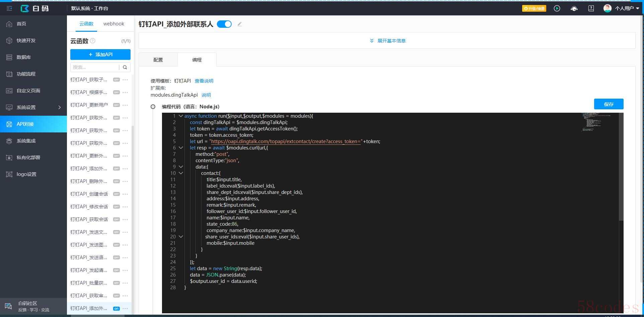Toggle OFF switch for 钉钉API_修改会话
This screenshot has width=644, height=317.
(116, 207)
